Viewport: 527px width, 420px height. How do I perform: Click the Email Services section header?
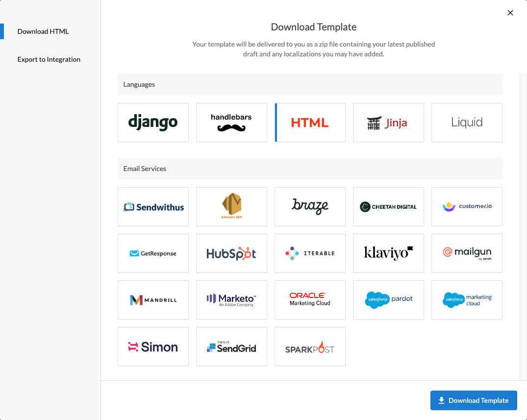click(310, 169)
